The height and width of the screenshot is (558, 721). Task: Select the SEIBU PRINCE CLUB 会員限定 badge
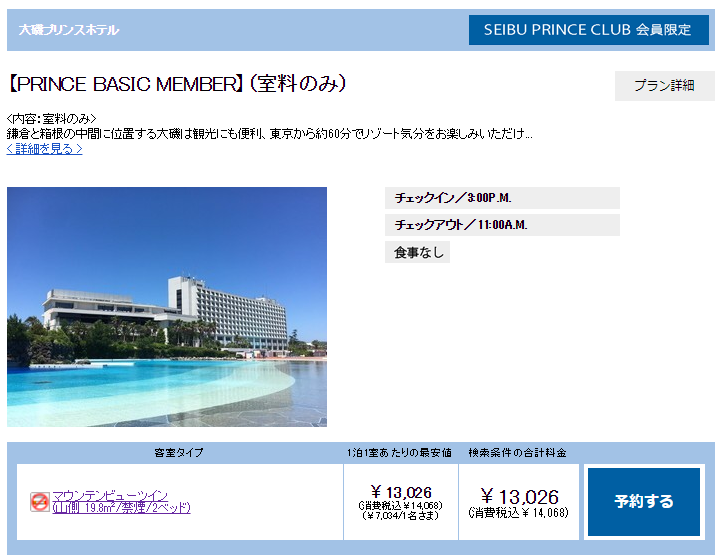click(x=589, y=30)
